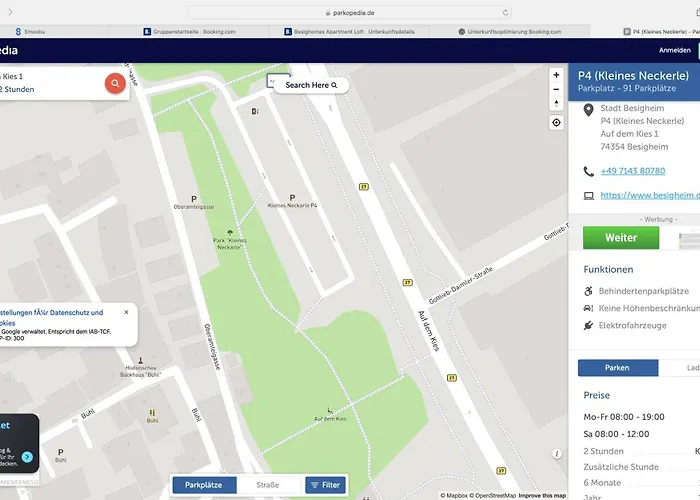Open Mapbox attribution link

point(454,496)
